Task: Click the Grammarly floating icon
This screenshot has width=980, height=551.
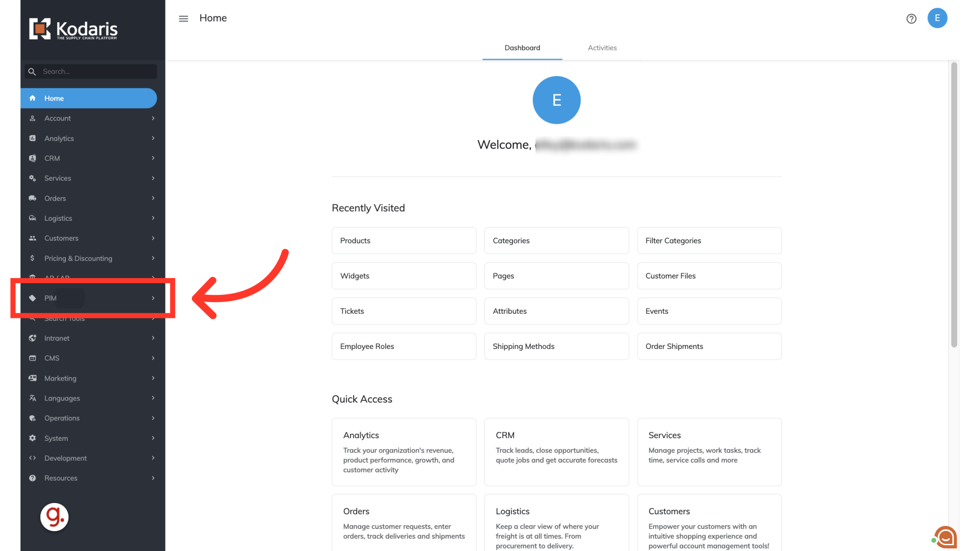Action: (55, 517)
